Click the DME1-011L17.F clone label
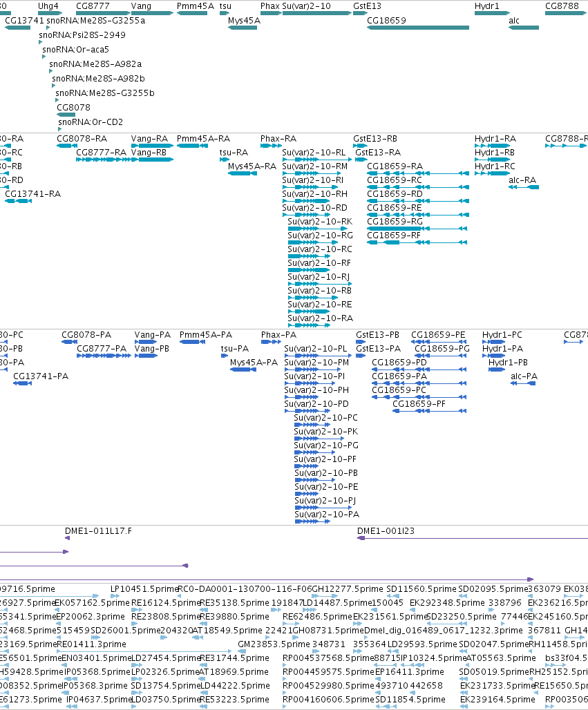This screenshot has height=710, width=588. [98, 531]
